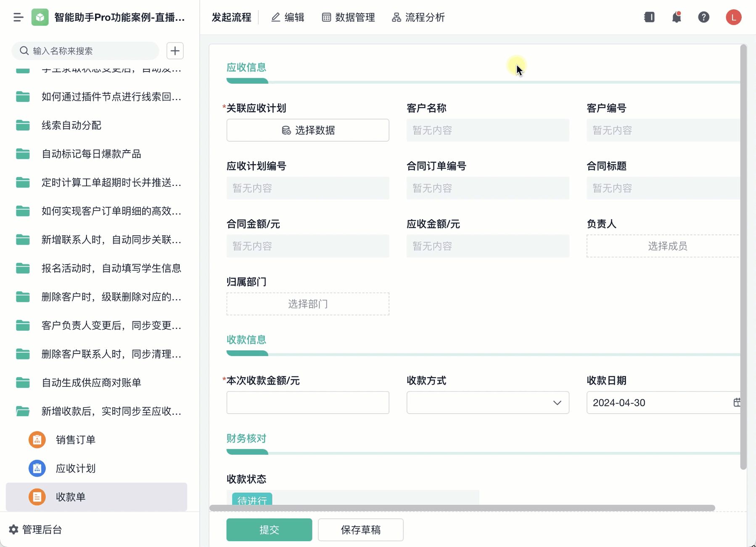756x547 pixels.
Task: Click the app title 智能助手Pro功能案例-直播…
Action: click(x=119, y=17)
